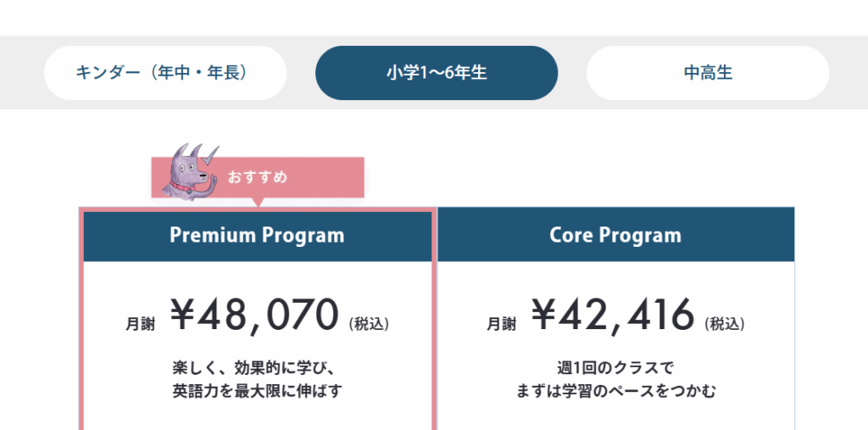The width and height of the screenshot is (868, 430).
Task: Click the ¥42,416 price
Action: (x=614, y=316)
